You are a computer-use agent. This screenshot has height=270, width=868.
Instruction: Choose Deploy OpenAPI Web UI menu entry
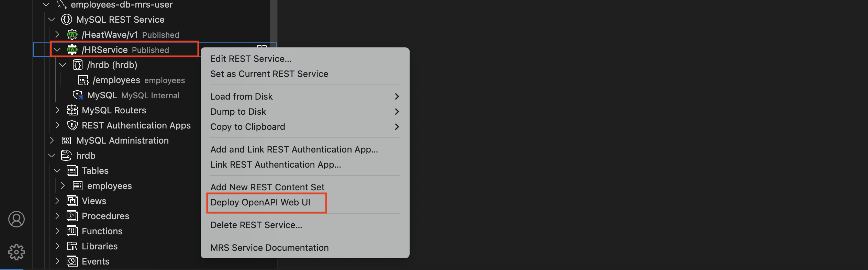[260, 202]
